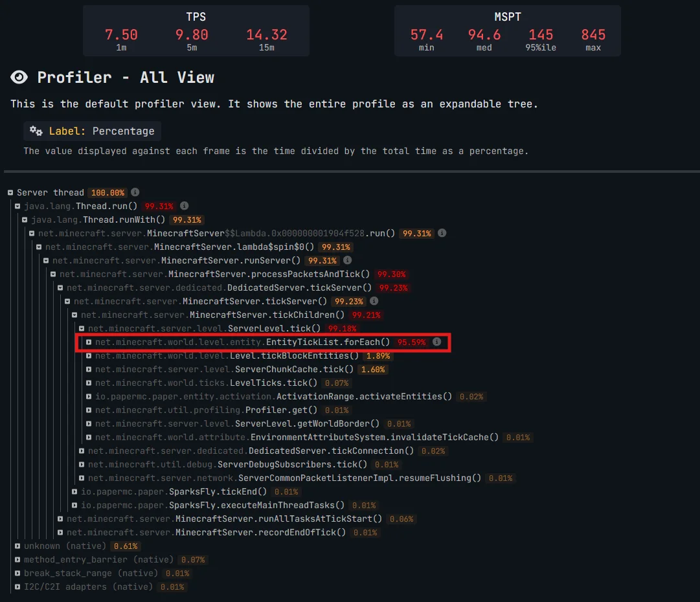Click the 9.80 TPS 5m value
This screenshot has height=602, width=700.
click(x=192, y=34)
